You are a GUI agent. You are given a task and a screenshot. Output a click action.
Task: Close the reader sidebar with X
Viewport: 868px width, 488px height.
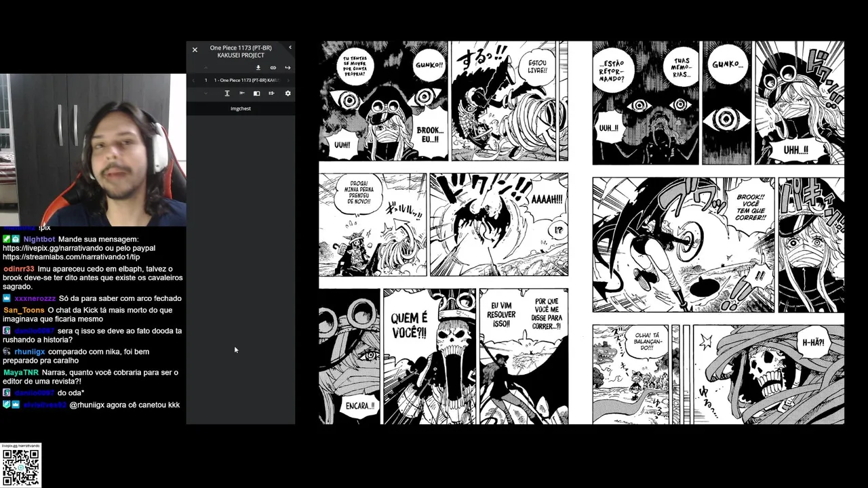(x=195, y=49)
